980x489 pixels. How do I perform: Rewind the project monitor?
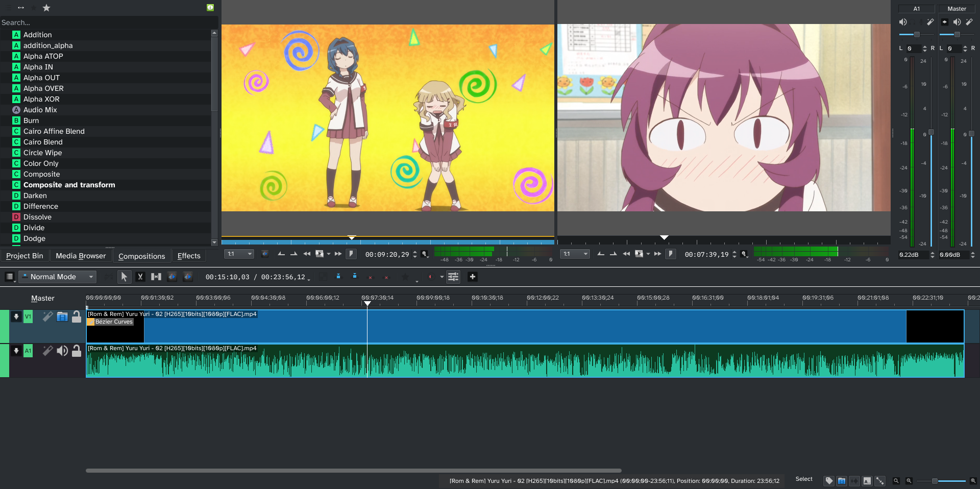click(x=626, y=254)
